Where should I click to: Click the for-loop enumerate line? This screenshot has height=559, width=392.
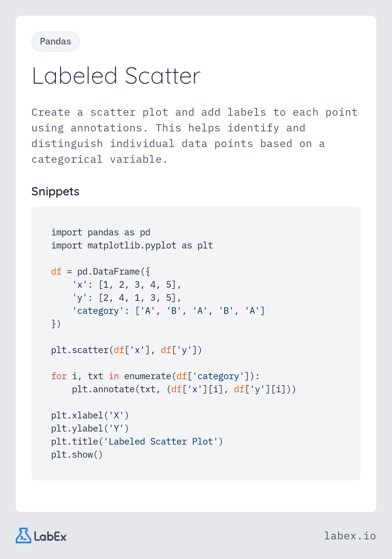pyautogui.click(x=155, y=376)
